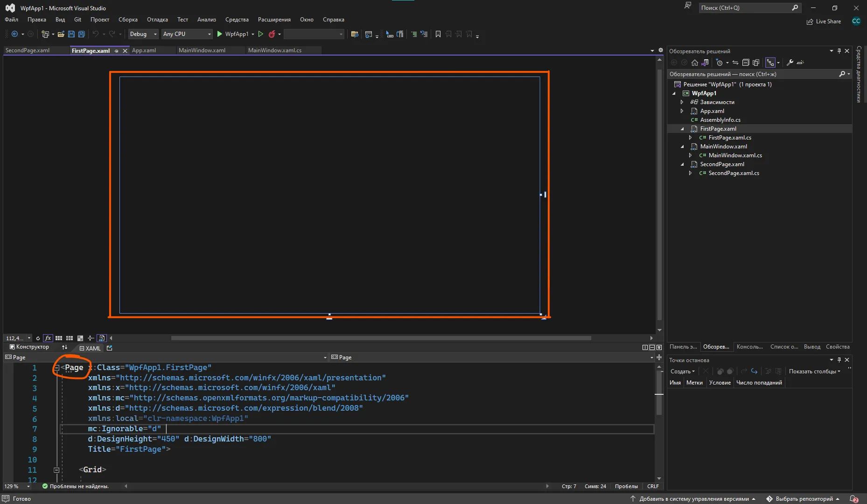Open Показать столбцы dropdown
This screenshot has height=504, width=867.
point(814,371)
